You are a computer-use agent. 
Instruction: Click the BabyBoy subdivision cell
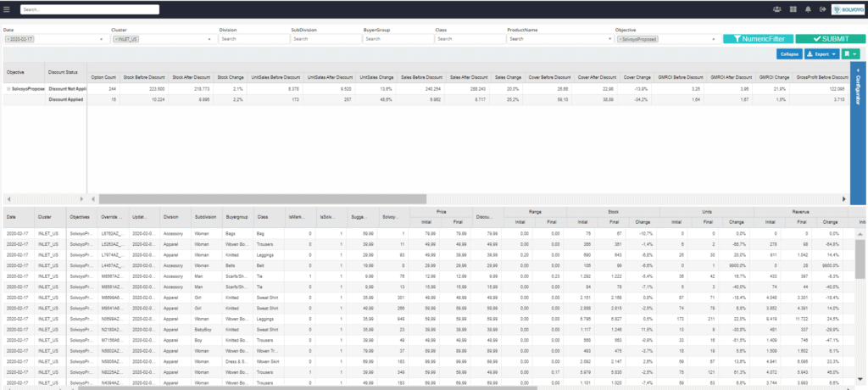coord(207,329)
